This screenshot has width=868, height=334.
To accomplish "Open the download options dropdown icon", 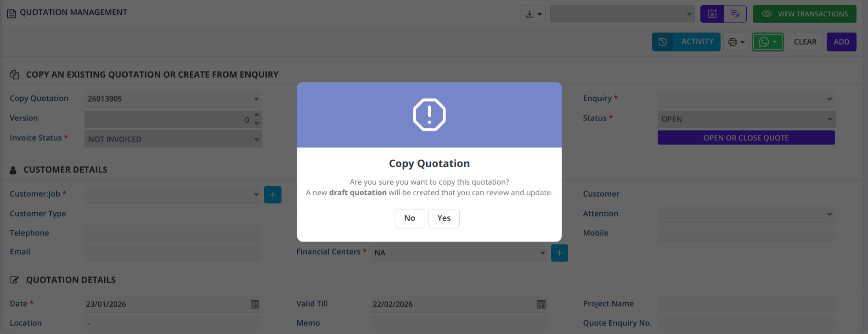I will [533, 14].
